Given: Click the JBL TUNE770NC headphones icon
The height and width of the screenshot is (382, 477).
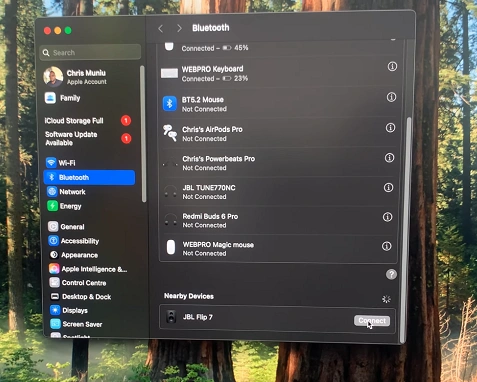Looking at the screenshot, I should tap(171, 191).
